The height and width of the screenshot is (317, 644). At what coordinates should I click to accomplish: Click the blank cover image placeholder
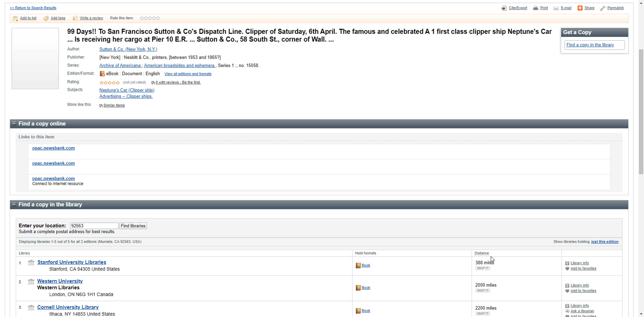(35, 58)
